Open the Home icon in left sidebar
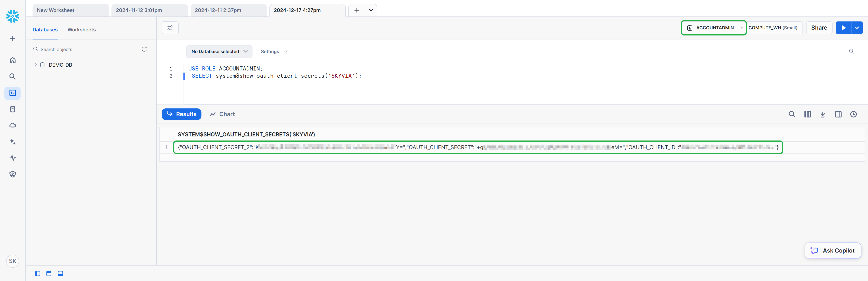This screenshot has height=281, width=868. 12,60
